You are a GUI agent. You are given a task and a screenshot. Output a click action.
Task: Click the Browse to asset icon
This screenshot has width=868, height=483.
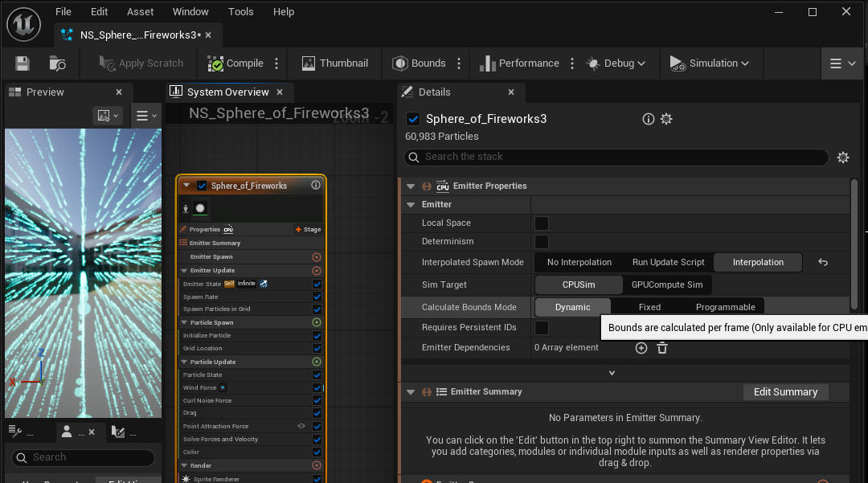(x=57, y=63)
